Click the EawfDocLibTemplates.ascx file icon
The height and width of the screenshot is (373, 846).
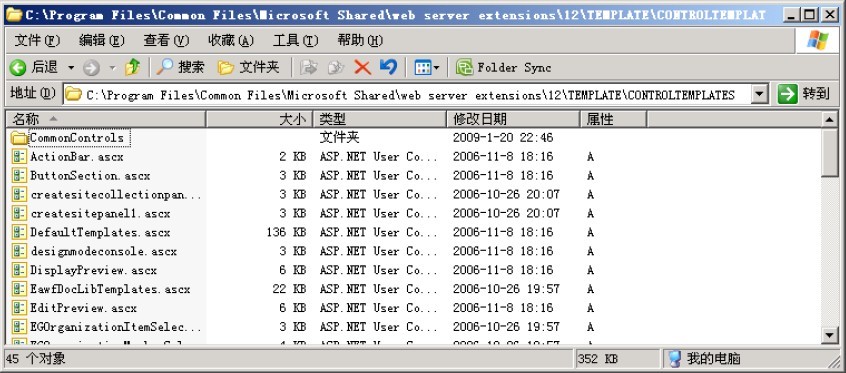click(x=20, y=289)
